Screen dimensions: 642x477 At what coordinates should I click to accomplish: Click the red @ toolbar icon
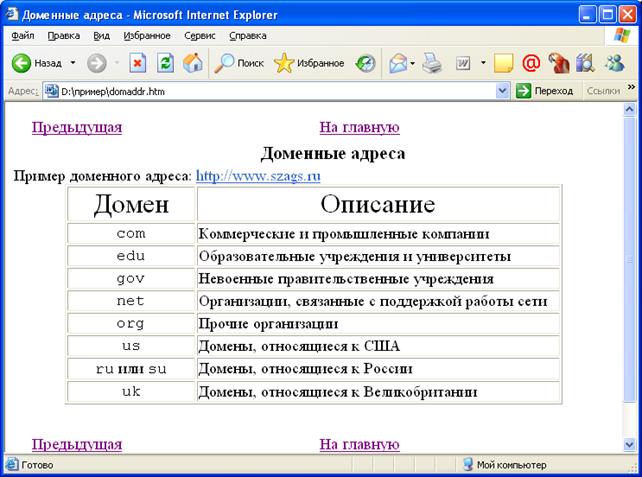[531, 63]
